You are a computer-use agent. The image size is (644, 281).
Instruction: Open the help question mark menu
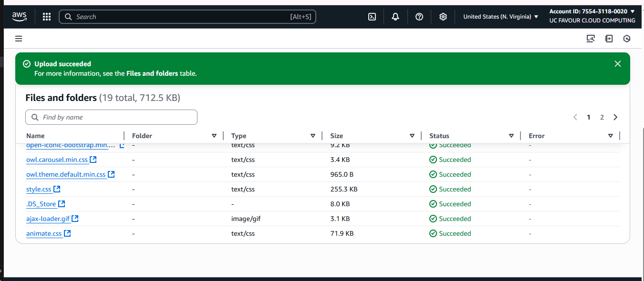[419, 17]
